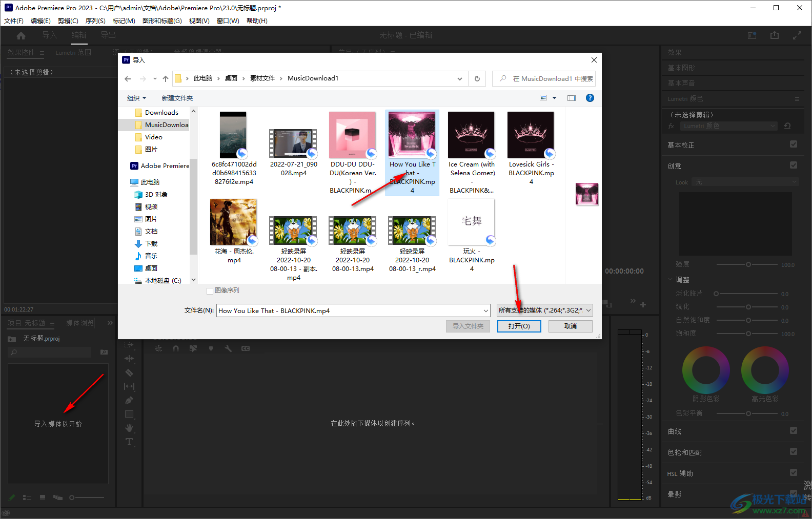Screen dimensions: 812x519
Task: Switch to the 导出 workspace tab
Action: click(x=108, y=35)
